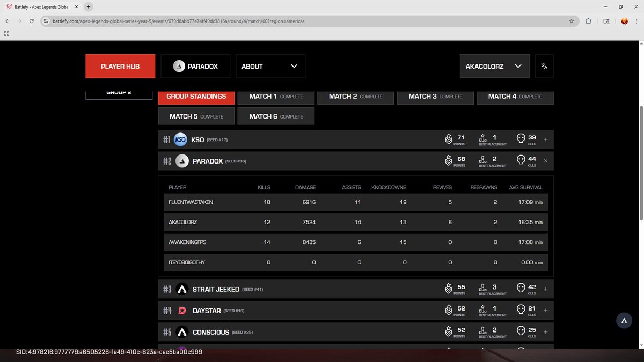Collapse Paradox team details with X
The height and width of the screenshot is (362, 644).
(546, 161)
